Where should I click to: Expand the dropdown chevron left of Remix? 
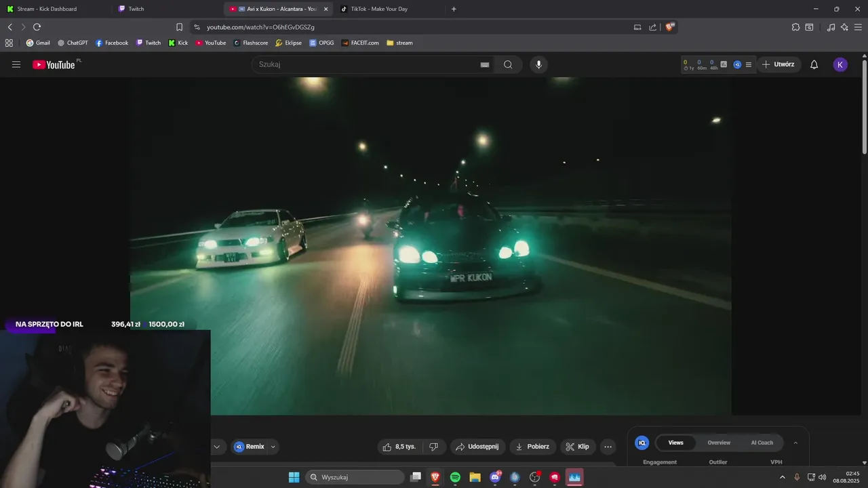pos(217,447)
